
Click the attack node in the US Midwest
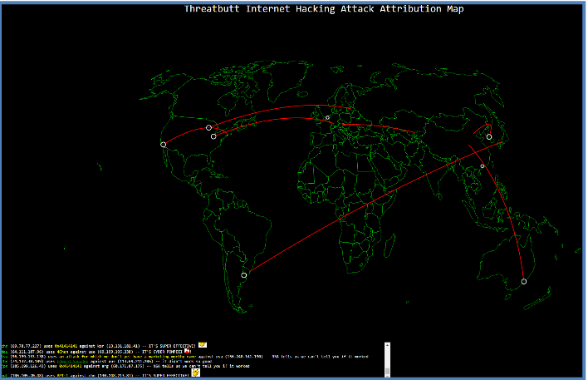209,128
